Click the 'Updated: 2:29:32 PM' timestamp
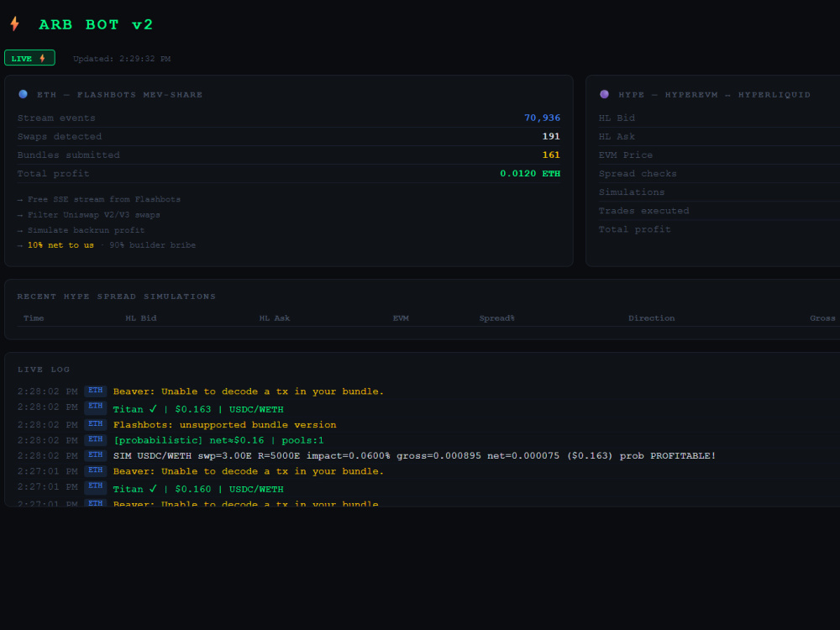The width and height of the screenshot is (840, 630). point(122,59)
